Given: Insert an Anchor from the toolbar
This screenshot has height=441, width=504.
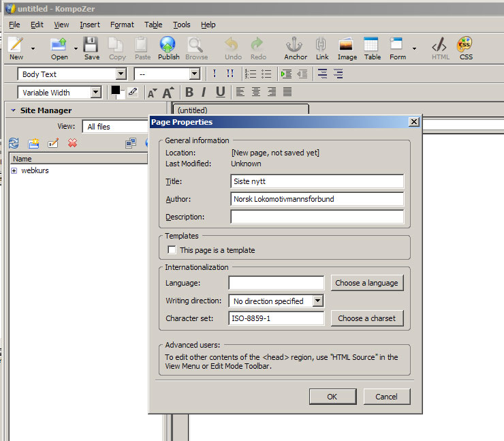Looking at the screenshot, I should click(x=295, y=45).
